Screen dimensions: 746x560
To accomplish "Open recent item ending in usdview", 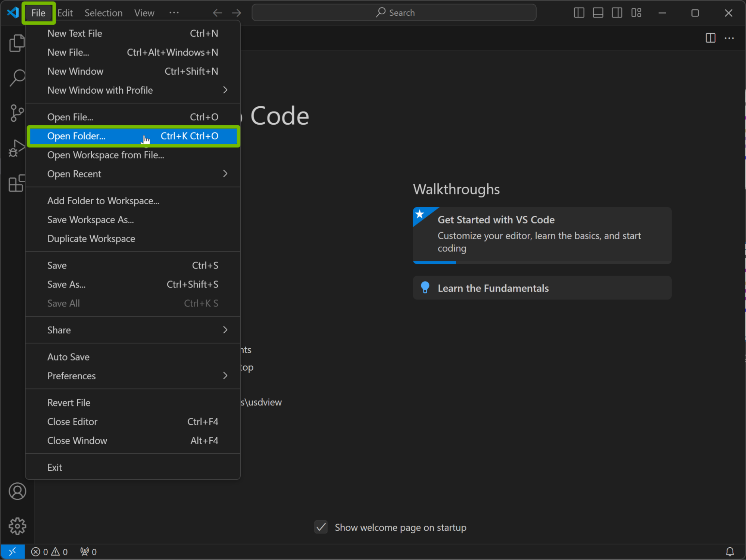I will 261,402.
